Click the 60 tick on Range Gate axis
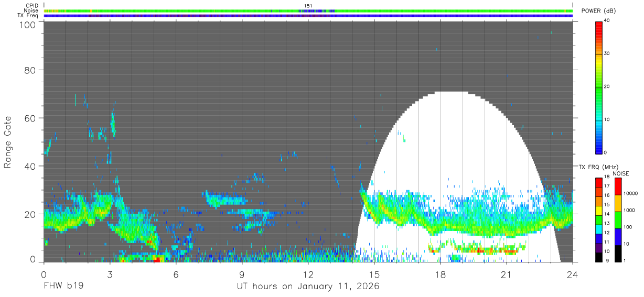Image resolution: width=644 pixels, height=297 pixels. click(x=30, y=118)
